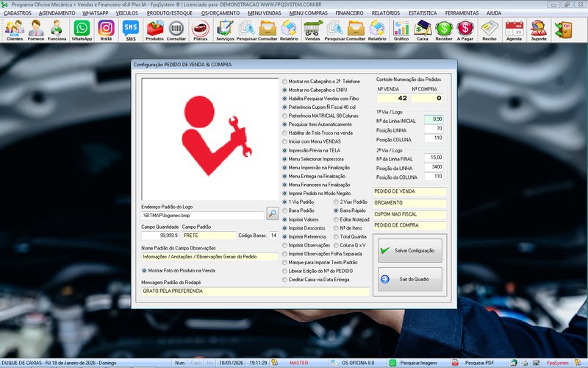Enable Mostrar no Cabeçalho o 2º Telefone
The image size is (588, 368).
[x=286, y=81]
